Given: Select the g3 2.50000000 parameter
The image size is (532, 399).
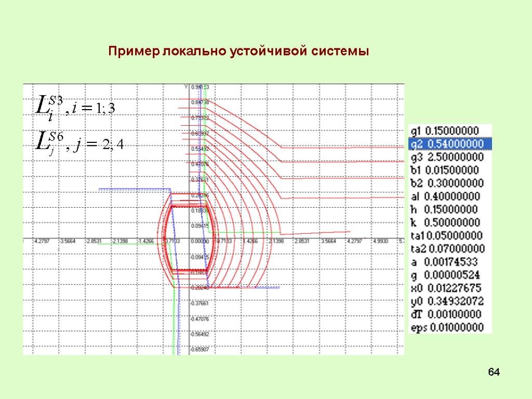Looking at the screenshot, I should [448, 156].
